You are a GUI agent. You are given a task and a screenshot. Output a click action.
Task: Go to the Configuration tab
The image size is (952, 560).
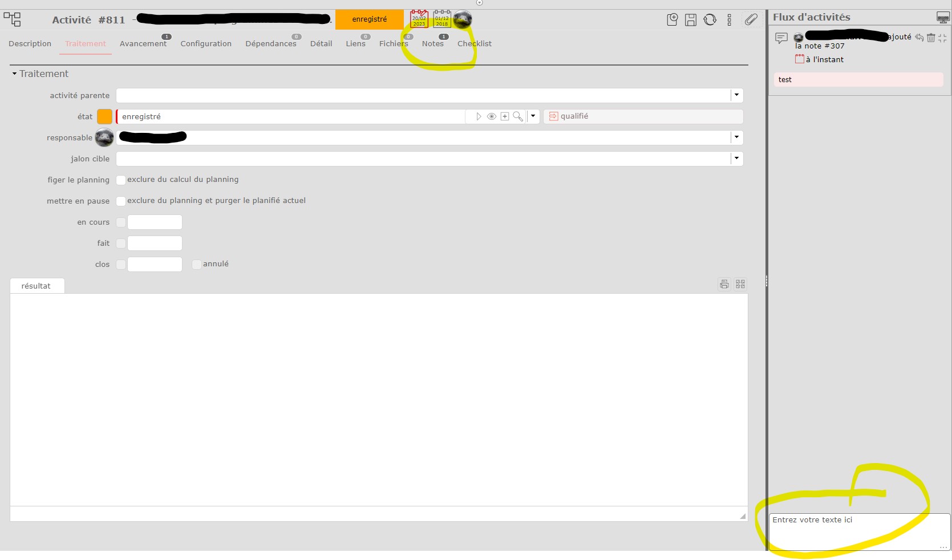click(206, 44)
